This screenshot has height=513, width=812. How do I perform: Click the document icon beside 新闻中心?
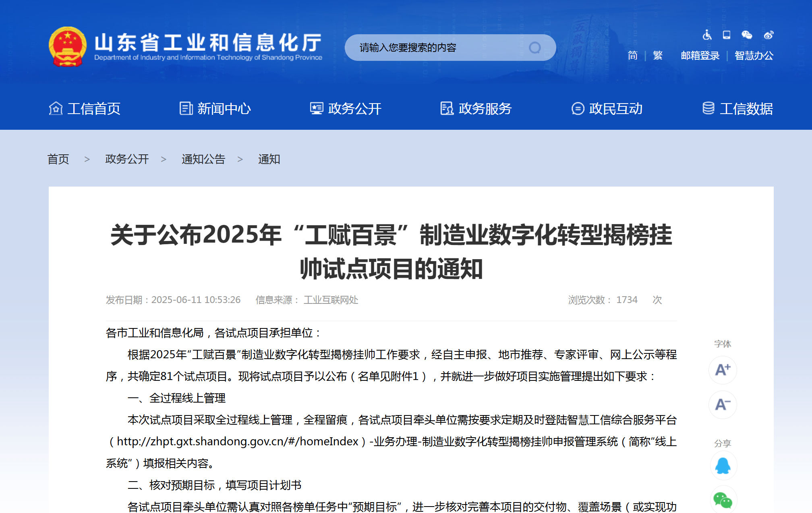tap(186, 108)
